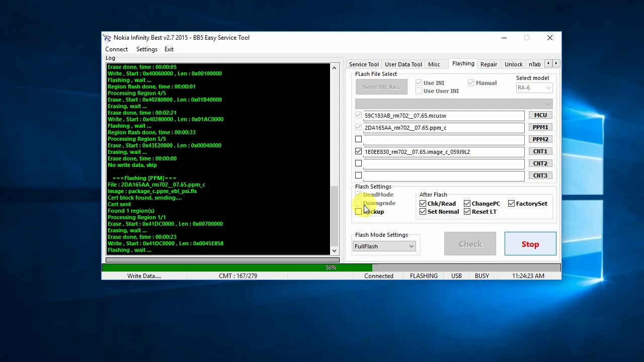Click the Write Data status text
644x362 pixels.
pos(144,276)
